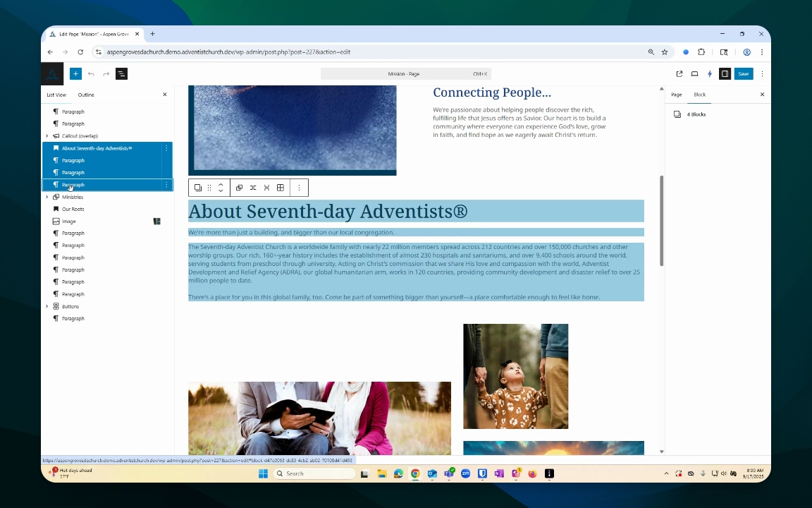Image resolution: width=812 pixels, height=508 pixels.
Task: Move selected blocks up with chevron
Action: pyautogui.click(x=221, y=184)
